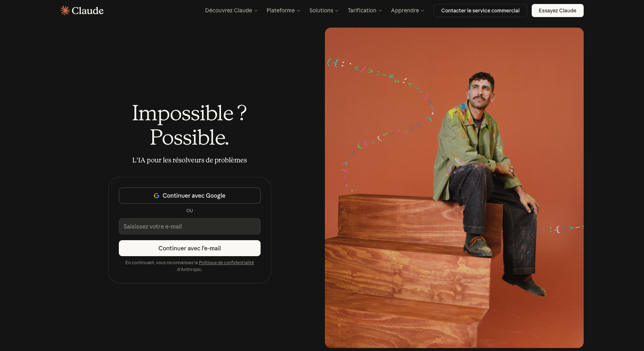The height and width of the screenshot is (351, 644).
Task: Open the Politique de confidentialité link
Action: click(226, 262)
